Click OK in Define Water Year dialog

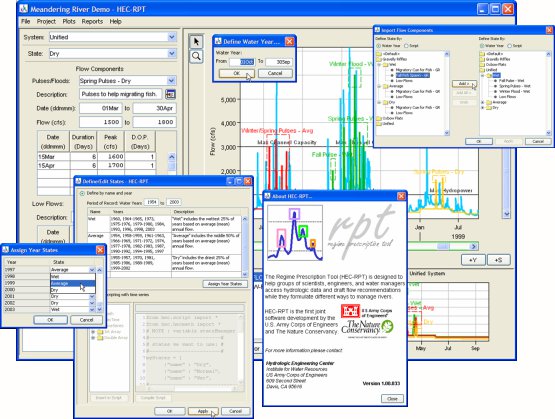236,73
